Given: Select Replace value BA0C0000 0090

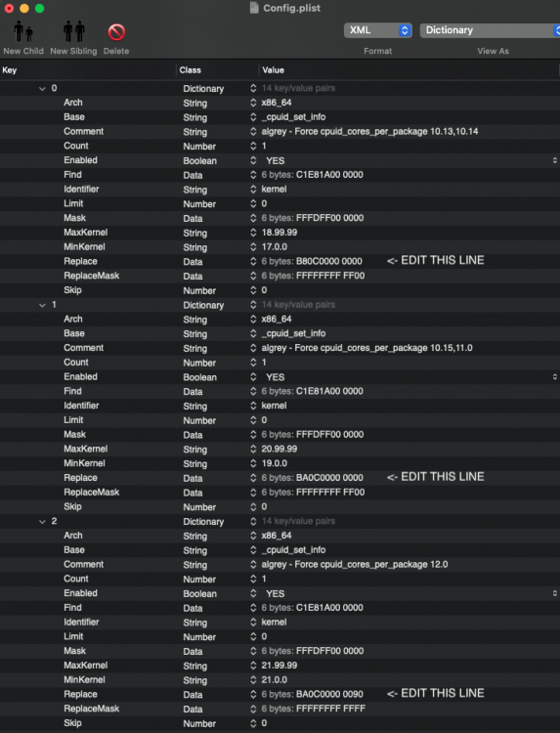Looking at the screenshot, I should tap(329, 694).
